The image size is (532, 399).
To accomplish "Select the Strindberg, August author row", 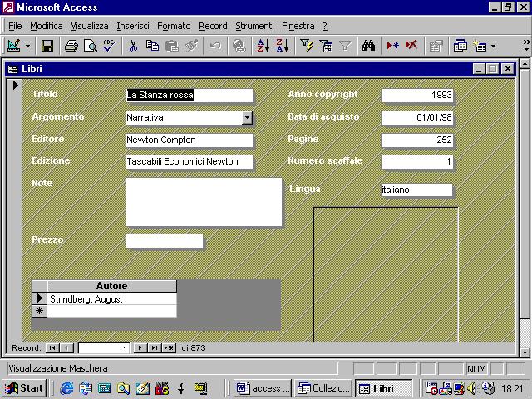I will 112,299.
